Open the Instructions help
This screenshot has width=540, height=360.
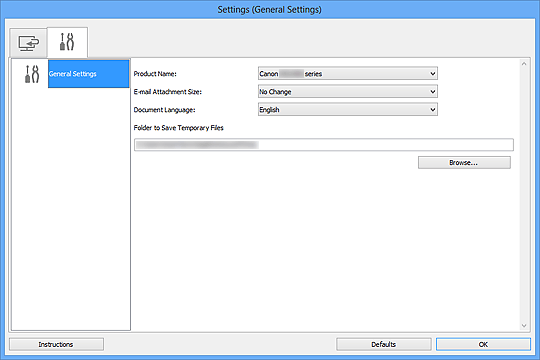56,344
